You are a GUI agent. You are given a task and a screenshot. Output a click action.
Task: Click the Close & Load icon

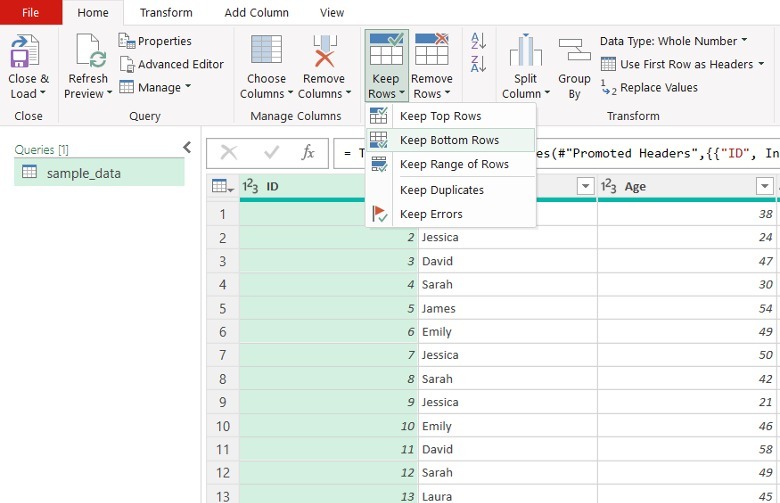(x=24, y=52)
